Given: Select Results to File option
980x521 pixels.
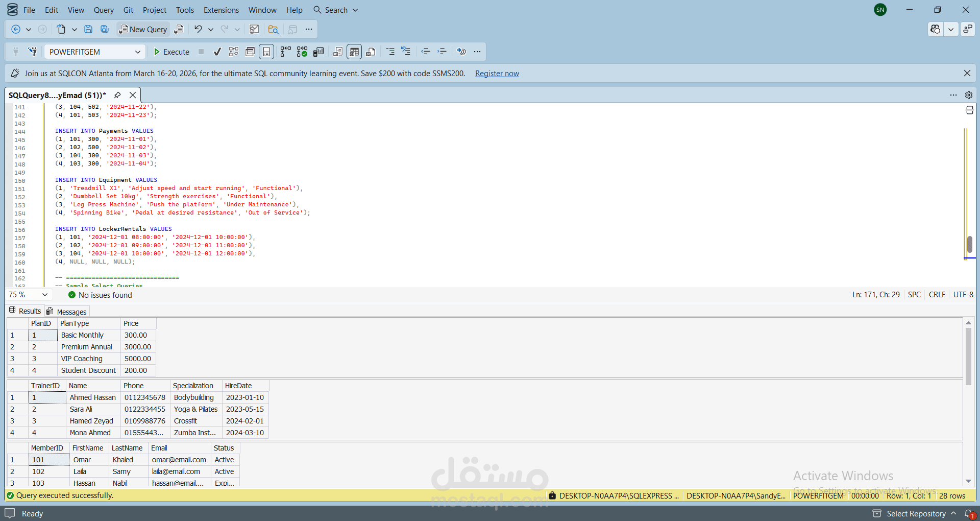Looking at the screenshot, I should [x=371, y=52].
